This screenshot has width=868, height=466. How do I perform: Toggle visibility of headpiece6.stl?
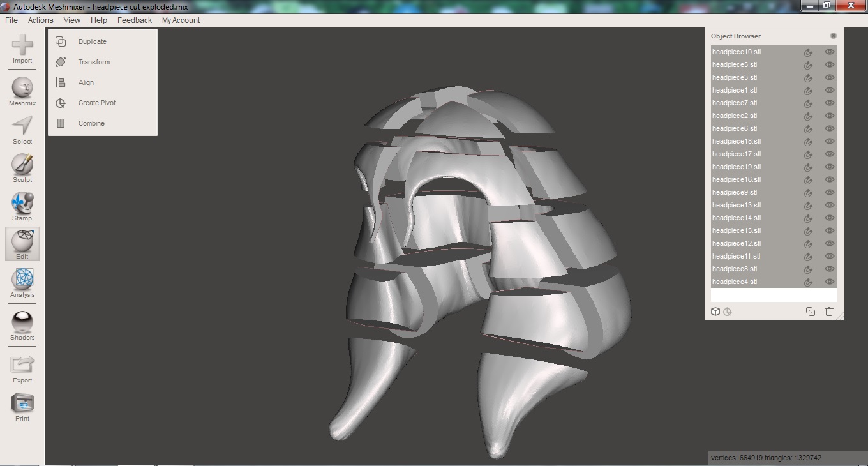click(x=830, y=128)
